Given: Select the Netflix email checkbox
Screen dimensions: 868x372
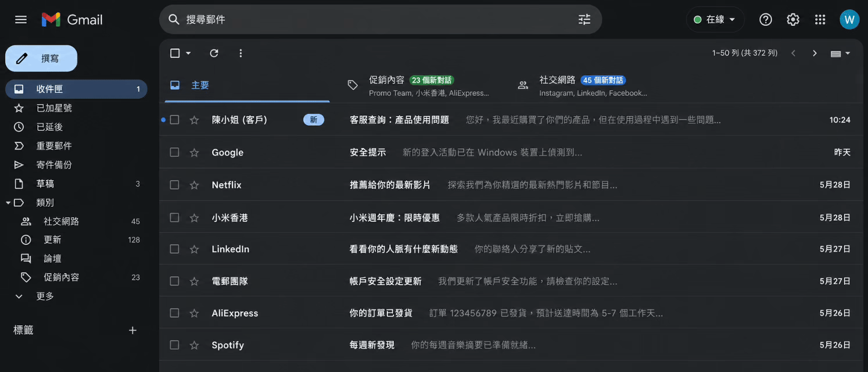Looking at the screenshot, I should tap(174, 185).
